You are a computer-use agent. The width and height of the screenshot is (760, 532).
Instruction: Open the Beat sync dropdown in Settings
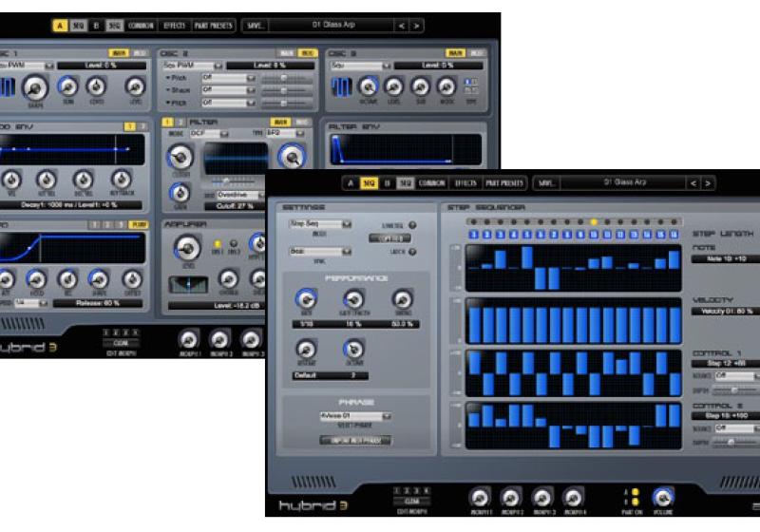point(320,252)
